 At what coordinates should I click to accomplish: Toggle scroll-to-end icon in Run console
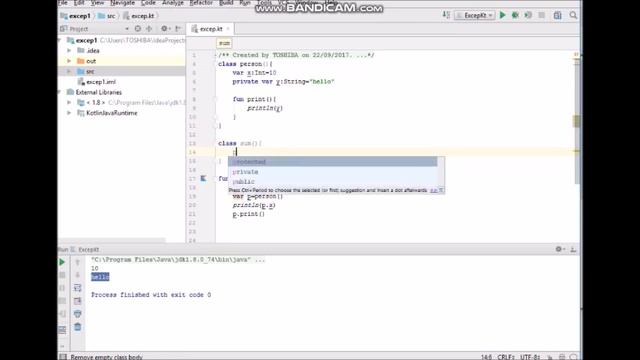[x=78, y=301]
